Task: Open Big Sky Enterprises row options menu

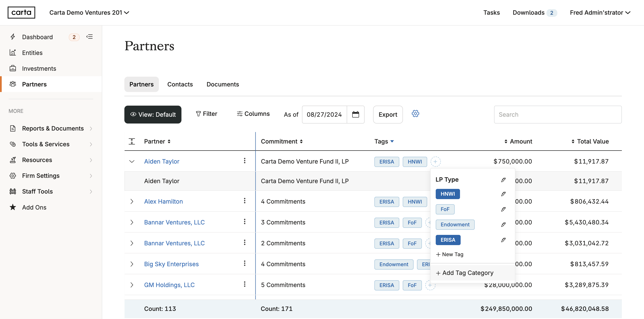Action: [x=244, y=263]
